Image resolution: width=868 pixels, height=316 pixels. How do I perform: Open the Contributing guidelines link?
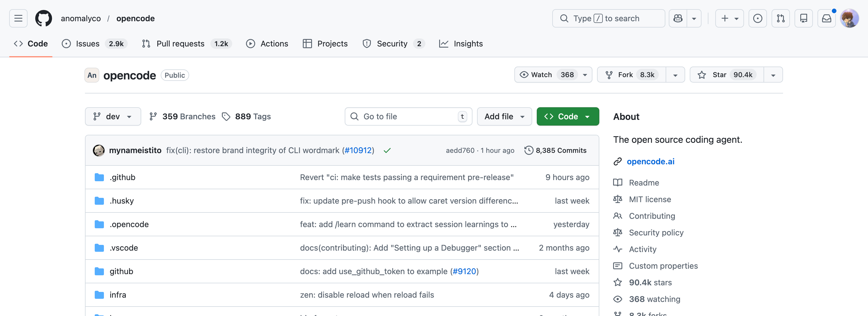pos(652,216)
